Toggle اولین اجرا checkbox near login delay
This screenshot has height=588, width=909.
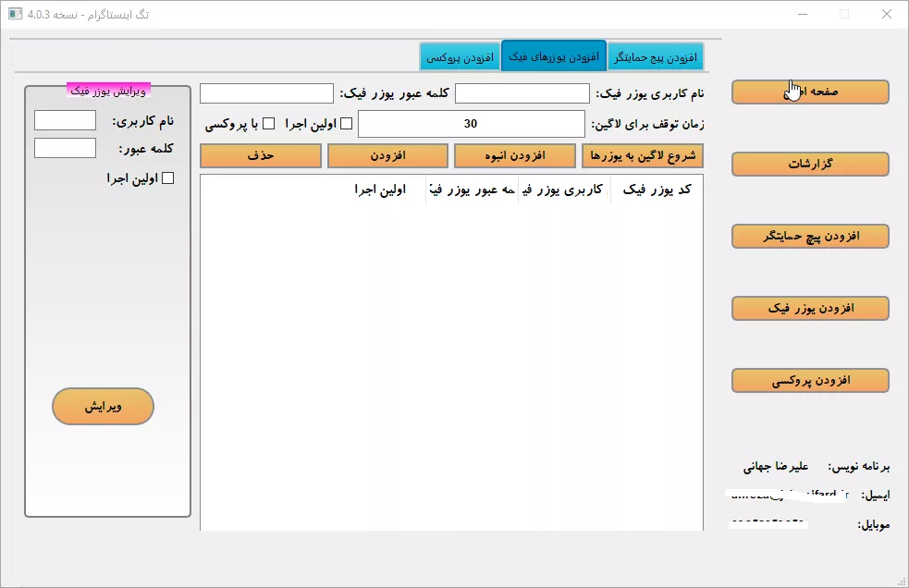point(346,124)
